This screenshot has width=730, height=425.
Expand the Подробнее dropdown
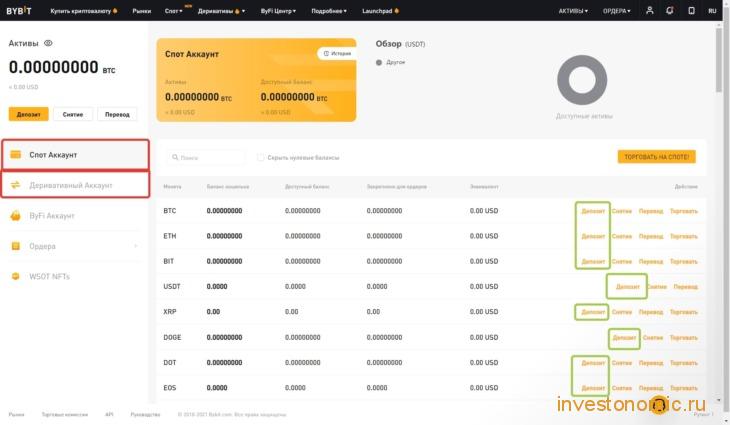coord(329,11)
